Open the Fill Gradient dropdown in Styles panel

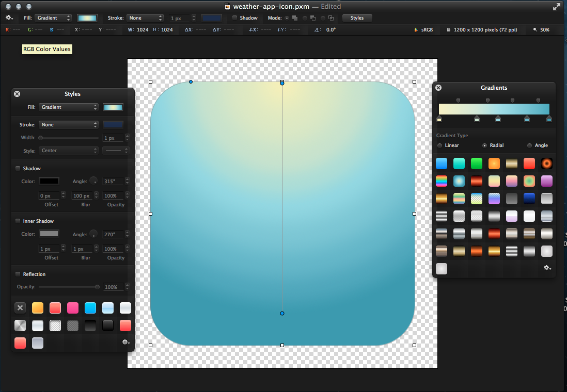tap(68, 107)
